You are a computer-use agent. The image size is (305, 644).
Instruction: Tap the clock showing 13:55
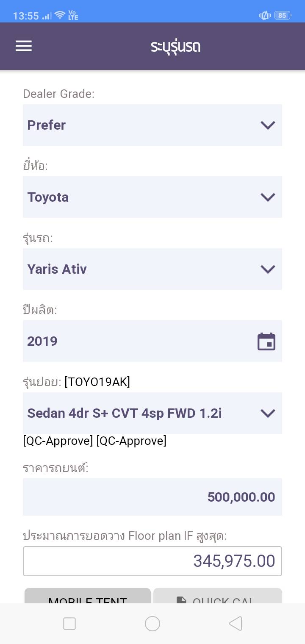[x=26, y=16]
